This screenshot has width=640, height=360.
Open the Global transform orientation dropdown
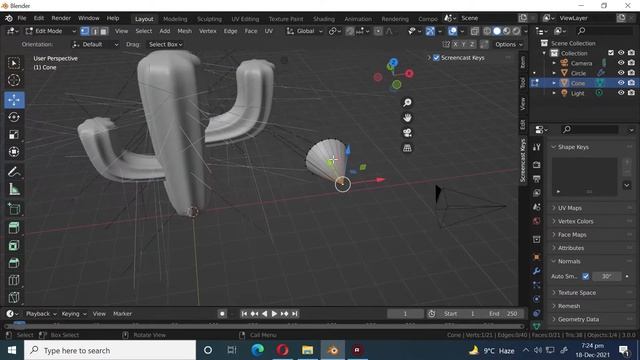coord(304,31)
